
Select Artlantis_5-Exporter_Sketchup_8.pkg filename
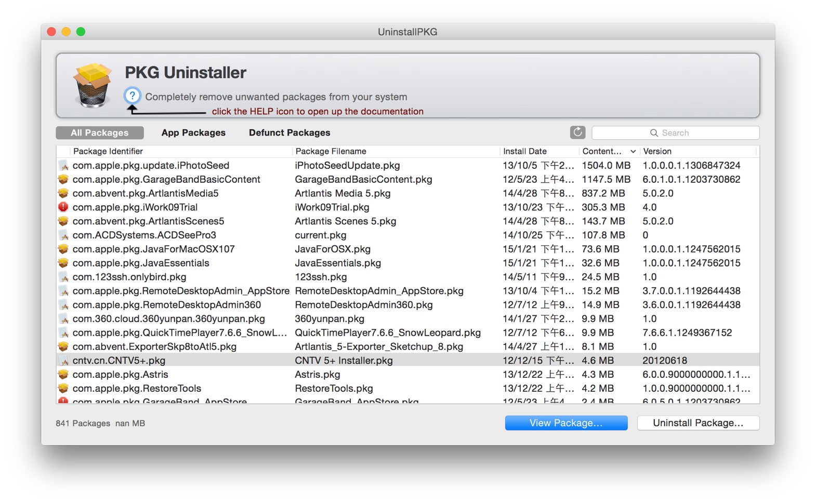point(379,347)
